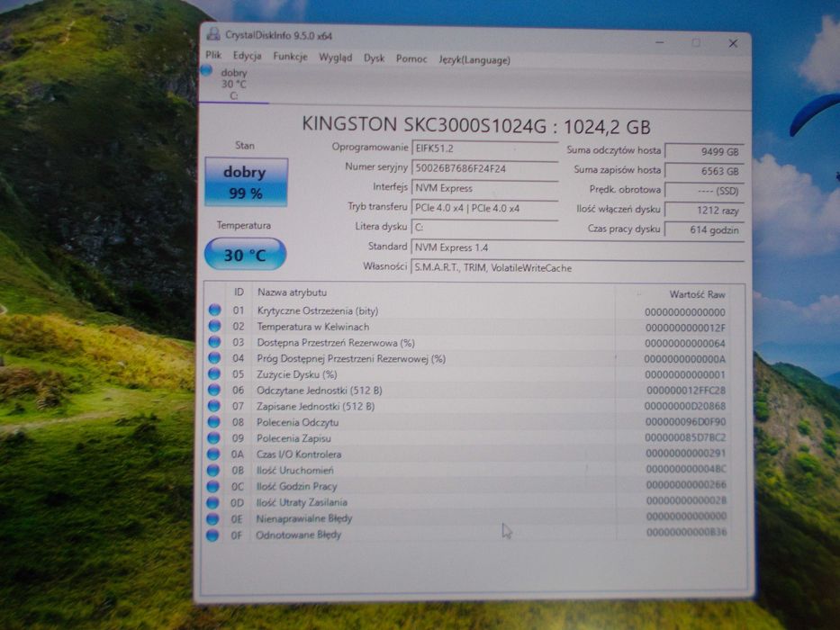This screenshot has height=630, width=840.
Task: Click the status orb for Ilość Uruchomień row
Action: click(x=213, y=471)
